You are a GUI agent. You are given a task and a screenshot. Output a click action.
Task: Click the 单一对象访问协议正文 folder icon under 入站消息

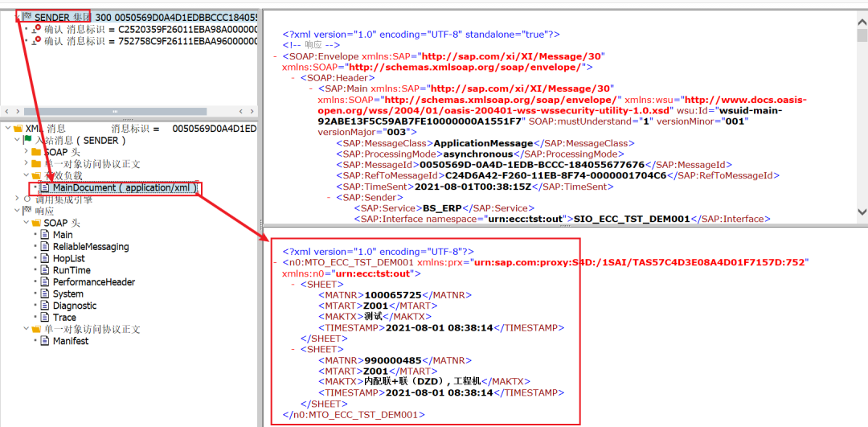(x=36, y=164)
